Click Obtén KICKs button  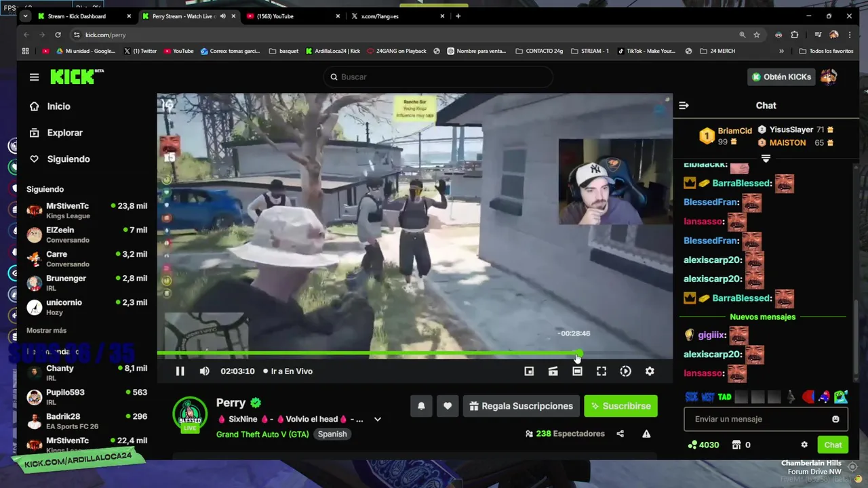click(x=781, y=77)
